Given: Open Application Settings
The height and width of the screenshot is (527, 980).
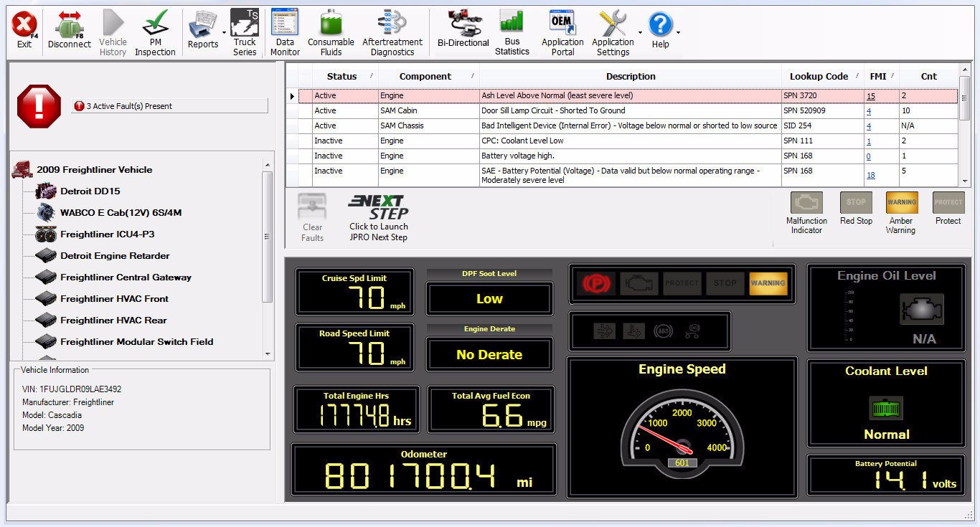Looking at the screenshot, I should click(x=613, y=29).
